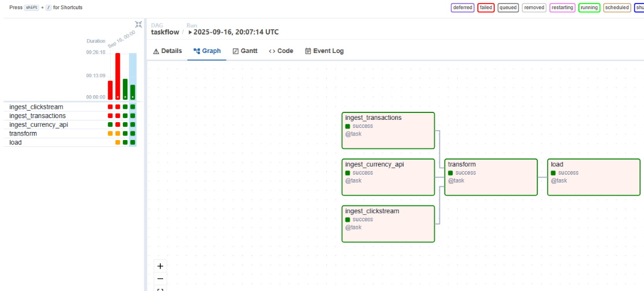The image size is (644, 291).
Task: Click the second orange square in transform row
Action: click(x=118, y=134)
